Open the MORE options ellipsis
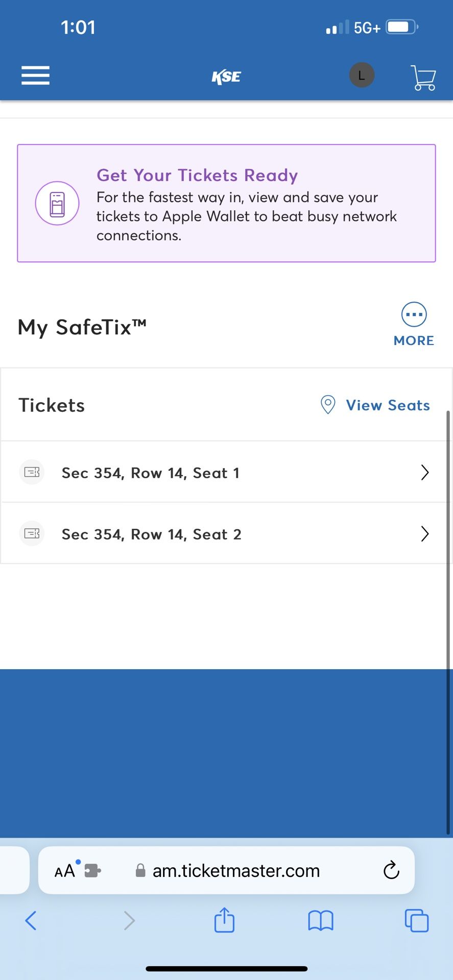Screen dimensions: 453x980 (x=414, y=314)
